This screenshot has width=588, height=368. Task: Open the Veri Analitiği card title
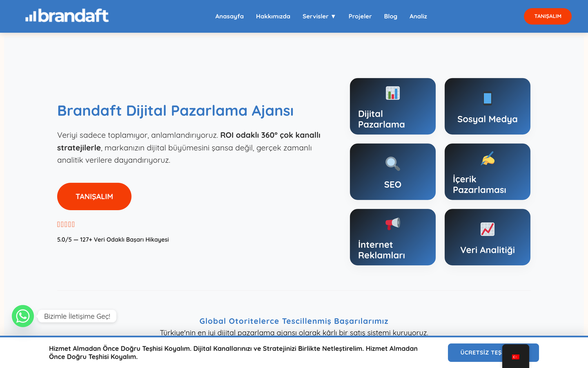[x=488, y=250]
